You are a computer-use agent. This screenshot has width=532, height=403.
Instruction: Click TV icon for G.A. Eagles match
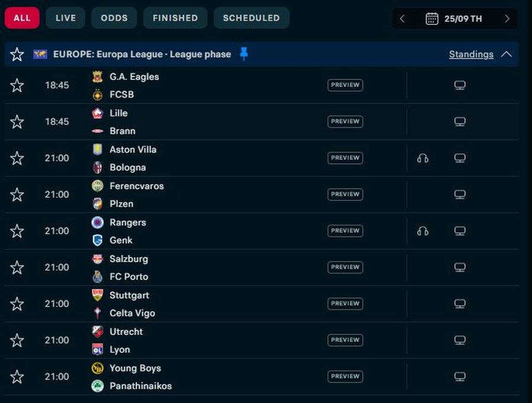click(x=460, y=85)
